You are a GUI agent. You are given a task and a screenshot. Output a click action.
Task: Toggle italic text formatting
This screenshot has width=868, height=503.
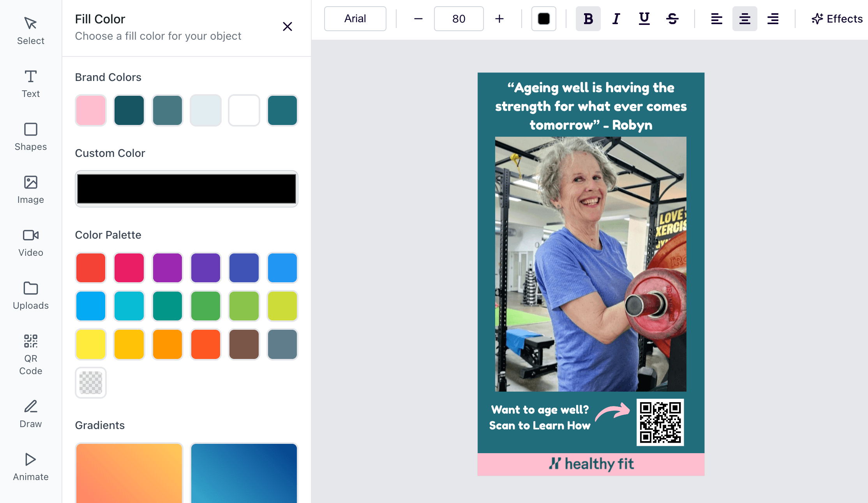point(616,19)
